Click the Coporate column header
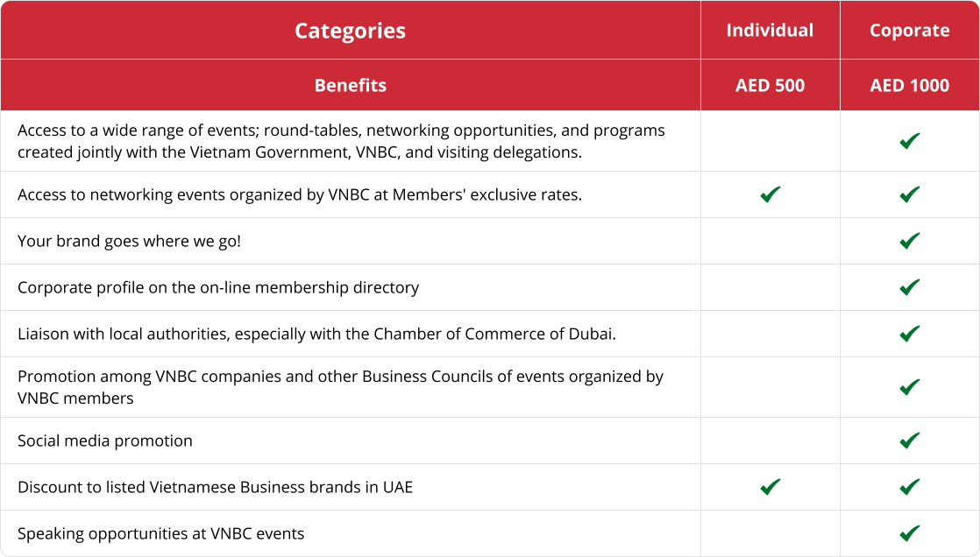The image size is (980, 557). (x=909, y=31)
